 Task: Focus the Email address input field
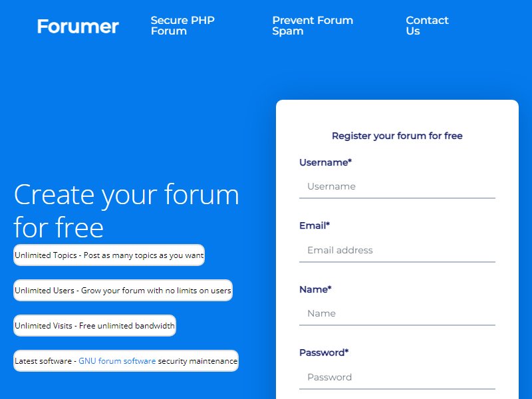[x=397, y=250]
